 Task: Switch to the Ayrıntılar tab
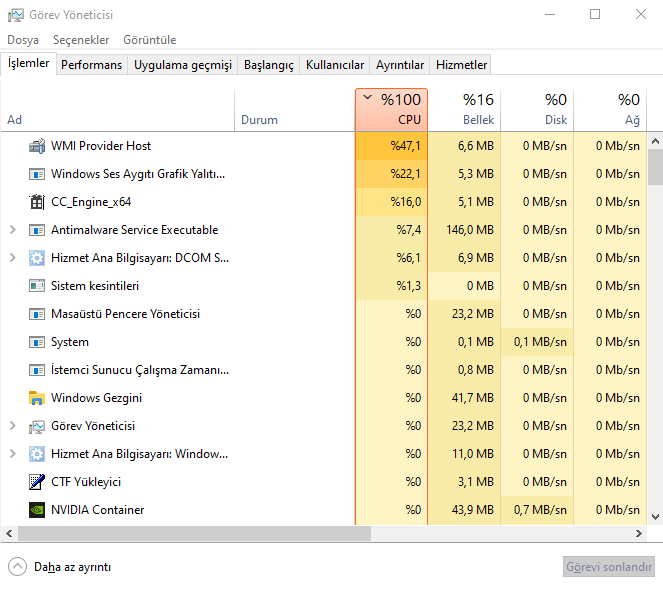[x=400, y=65]
